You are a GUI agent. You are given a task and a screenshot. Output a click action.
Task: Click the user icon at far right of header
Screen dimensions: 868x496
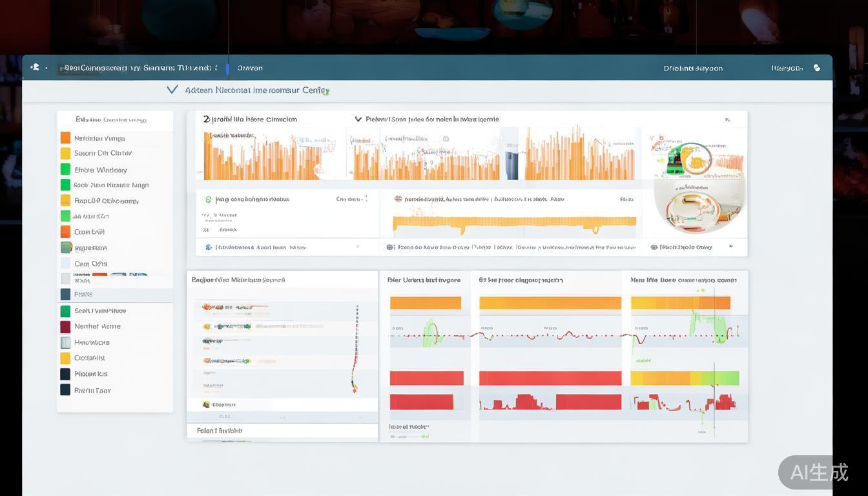click(x=817, y=68)
